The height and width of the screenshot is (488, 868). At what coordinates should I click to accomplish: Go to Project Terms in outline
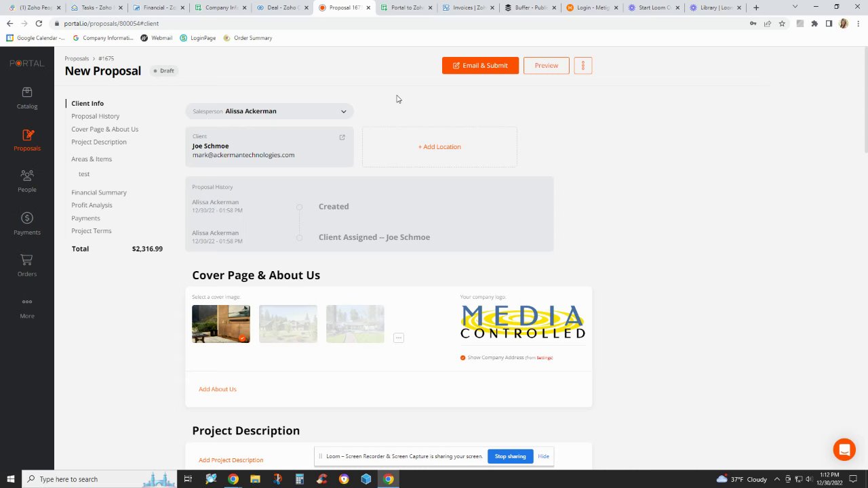92,231
